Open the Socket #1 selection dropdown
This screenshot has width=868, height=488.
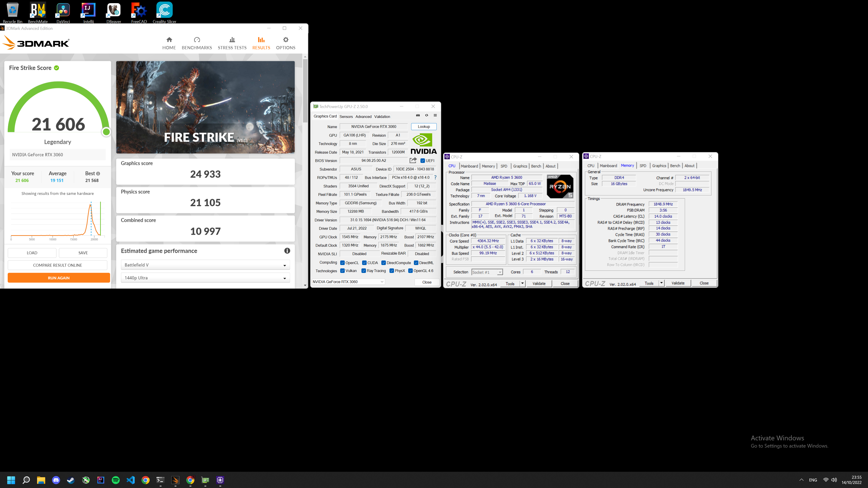487,272
